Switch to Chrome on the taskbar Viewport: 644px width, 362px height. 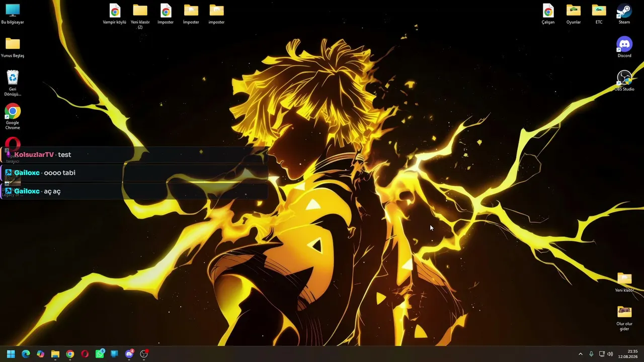pos(70,354)
